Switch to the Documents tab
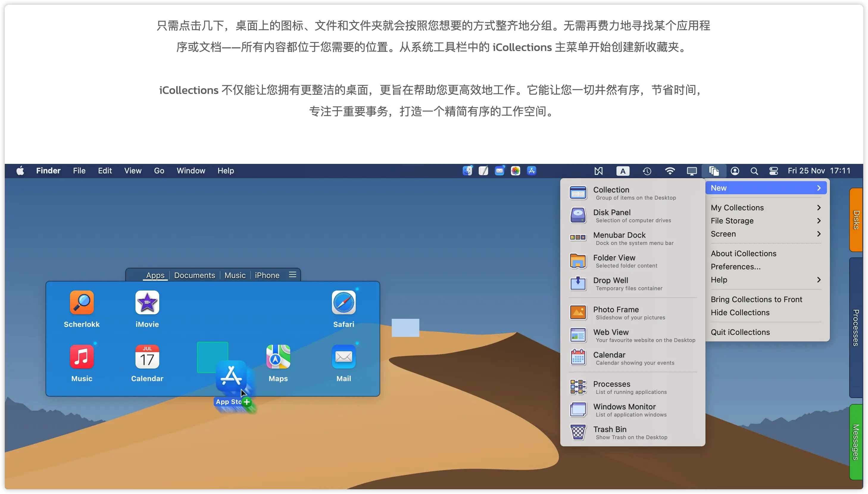The height and width of the screenshot is (494, 868). [x=195, y=275]
